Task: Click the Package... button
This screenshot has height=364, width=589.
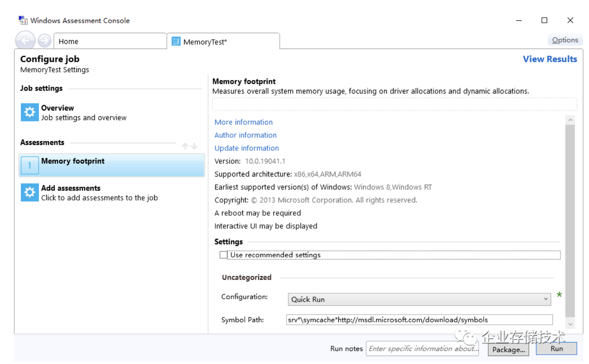Action: (x=509, y=349)
